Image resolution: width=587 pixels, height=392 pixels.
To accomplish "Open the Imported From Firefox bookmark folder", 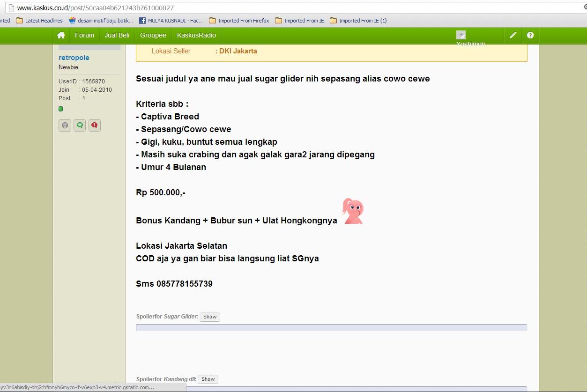I will (239, 21).
